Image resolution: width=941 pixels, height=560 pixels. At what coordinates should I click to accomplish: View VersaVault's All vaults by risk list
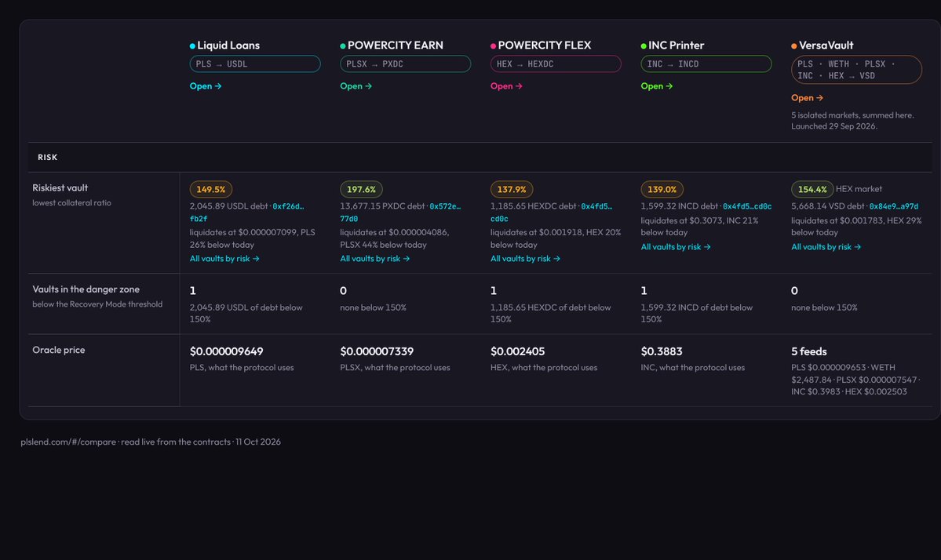point(826,246)
